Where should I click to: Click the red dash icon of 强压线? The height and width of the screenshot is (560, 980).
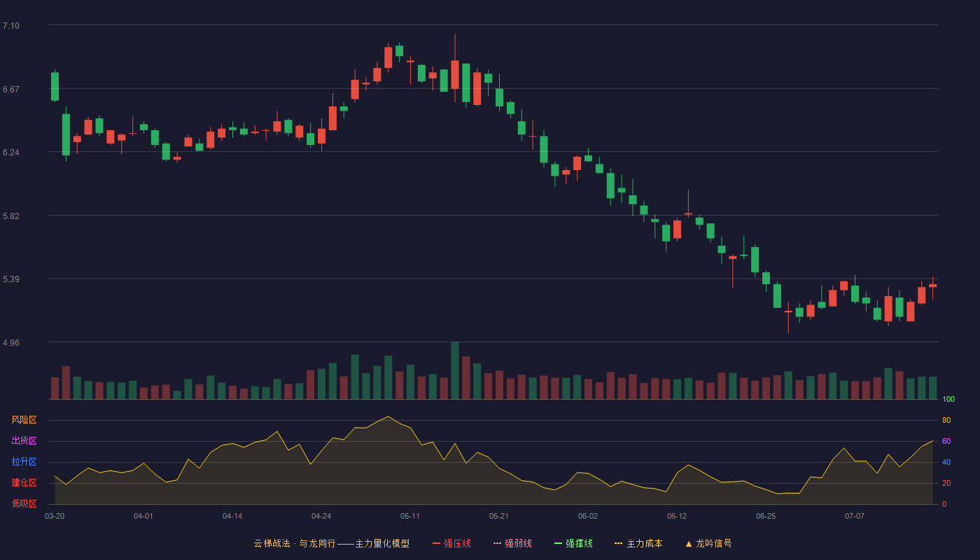point(436,543)
